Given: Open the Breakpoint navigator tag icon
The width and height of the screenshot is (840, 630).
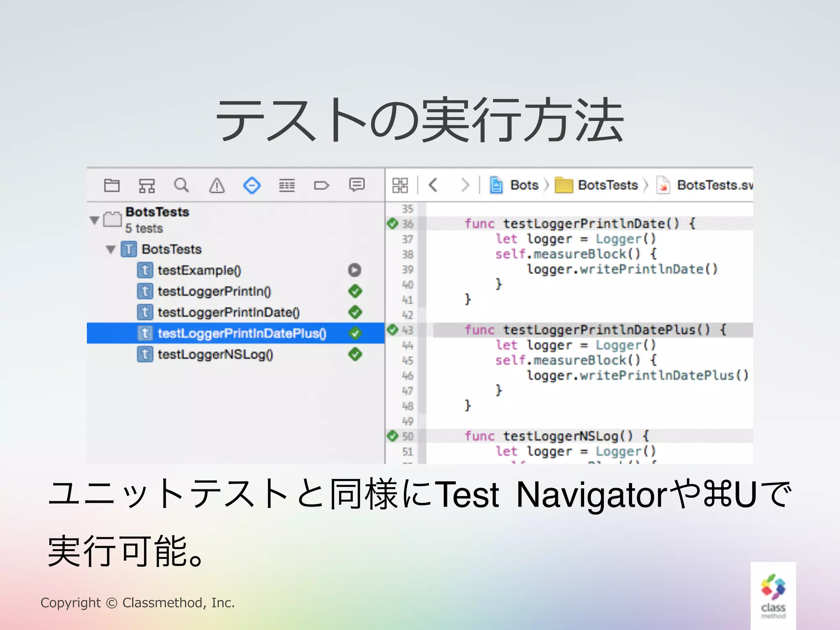Looking at the screenshot, I should [x=322, y=186].
